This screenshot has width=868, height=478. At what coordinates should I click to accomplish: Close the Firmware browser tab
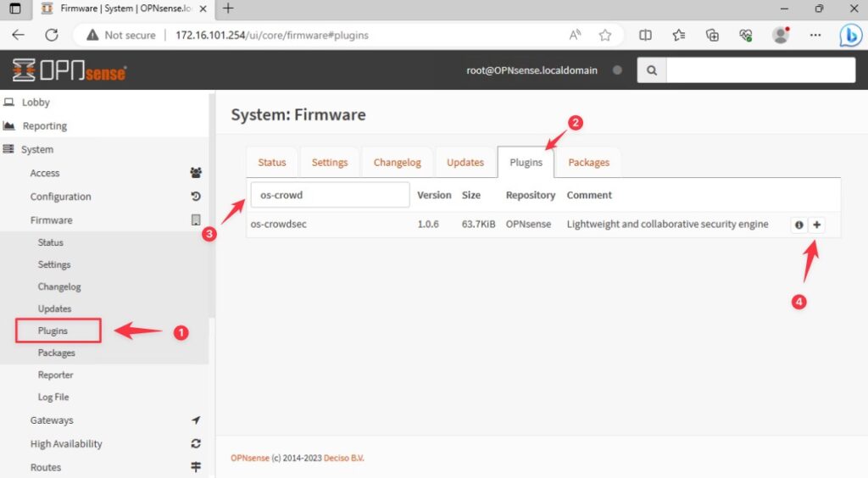[203, 8]
